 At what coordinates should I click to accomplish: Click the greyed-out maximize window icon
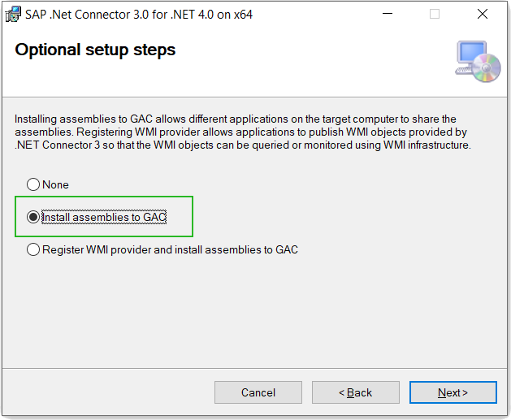coord(435,14)
